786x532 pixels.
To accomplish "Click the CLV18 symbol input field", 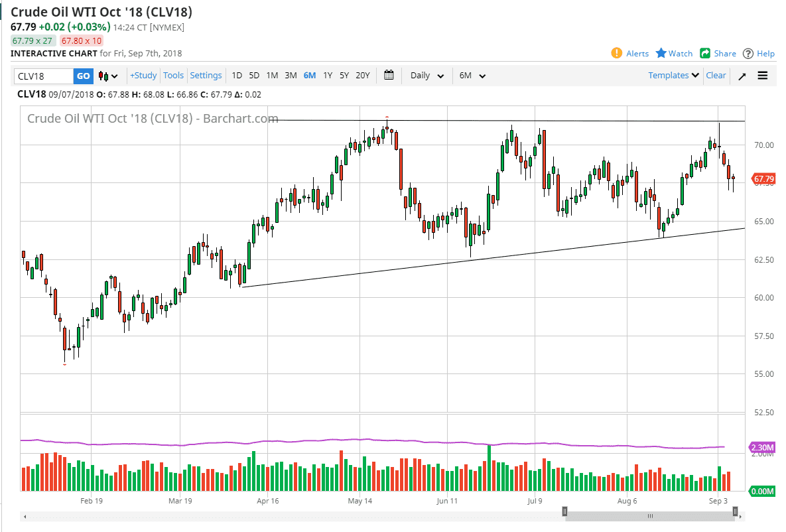I will click(44, 76).
